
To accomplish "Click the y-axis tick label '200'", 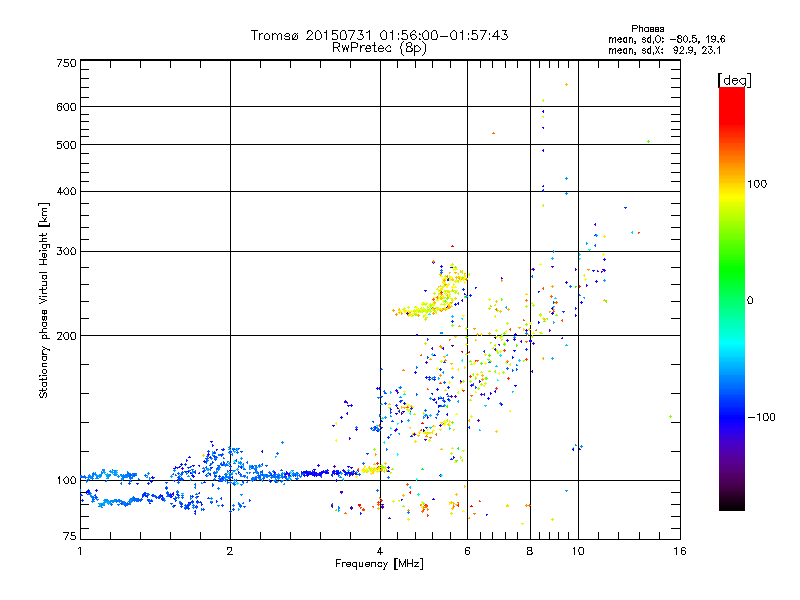I will [x=67, y=336].
